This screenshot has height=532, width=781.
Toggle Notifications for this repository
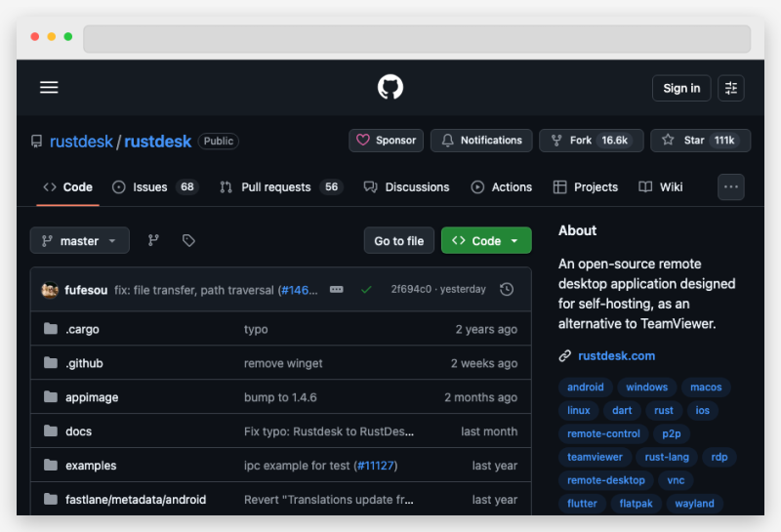[x=481, y=141]
